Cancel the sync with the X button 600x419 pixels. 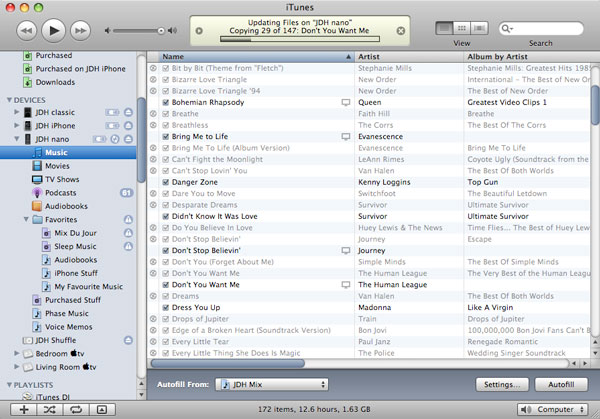pos(401,31)
